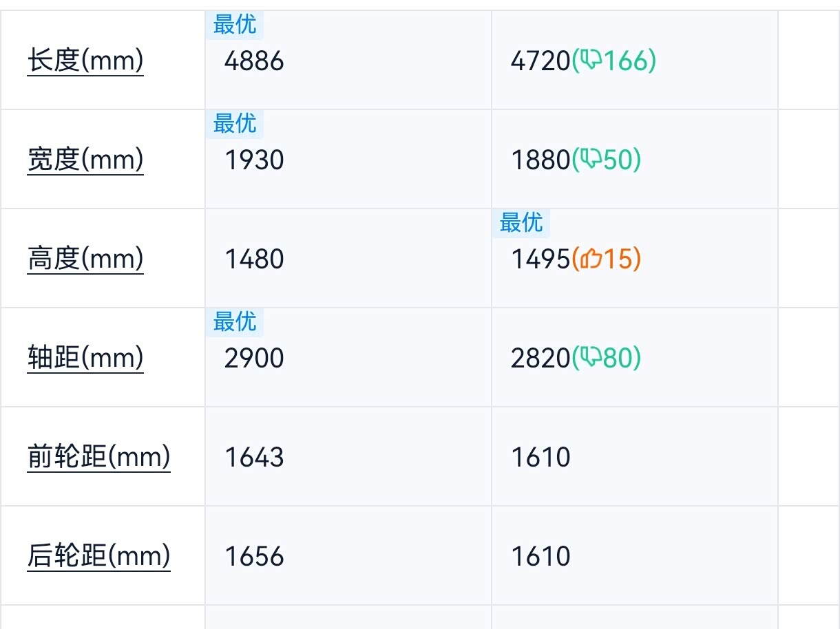Click the 前轮距(mm) parameter link
This screenshot has height=629, width=840.
coord(98,458)
